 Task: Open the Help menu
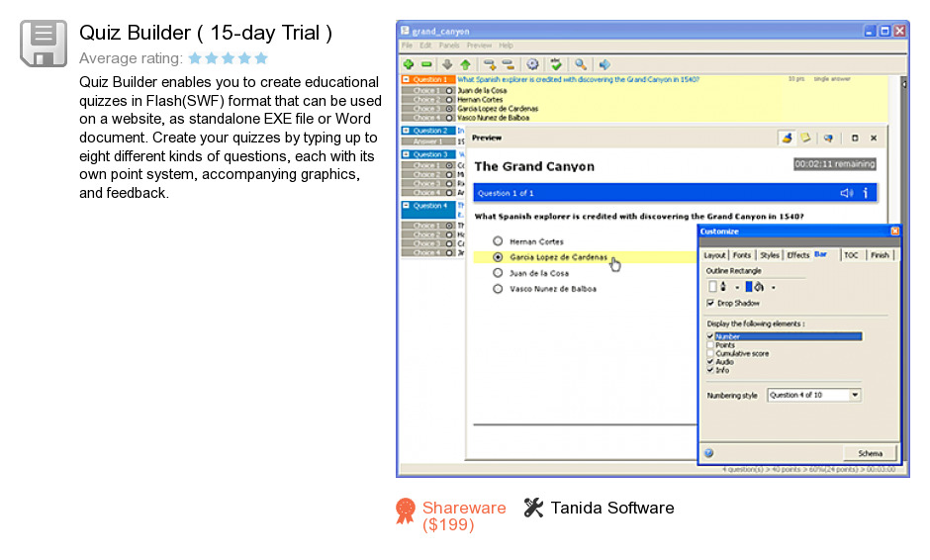click(506, 46)
